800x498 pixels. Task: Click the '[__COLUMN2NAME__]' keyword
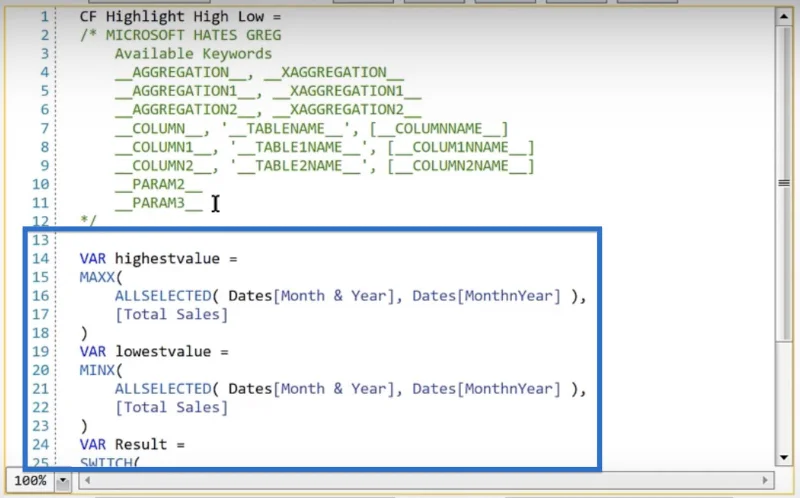pos(461,166)
